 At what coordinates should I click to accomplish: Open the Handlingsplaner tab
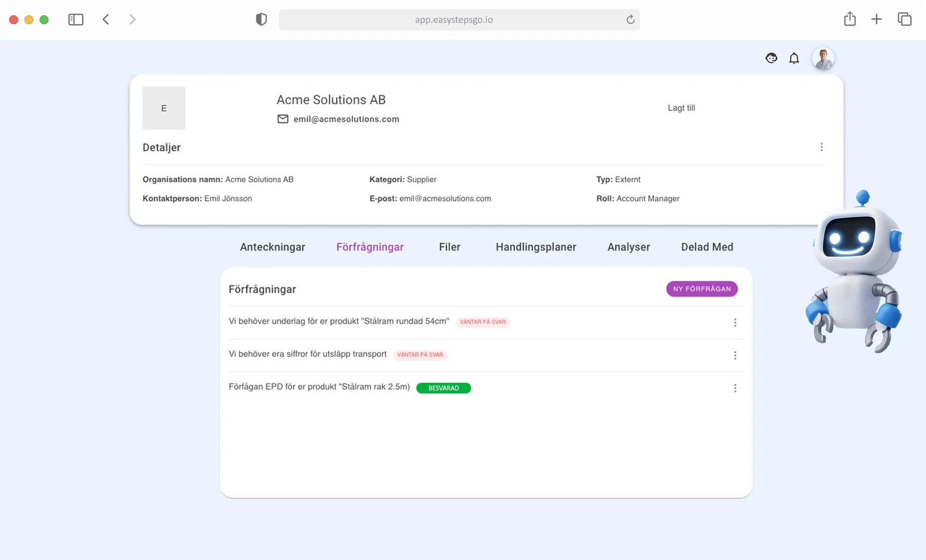[536, 247]
